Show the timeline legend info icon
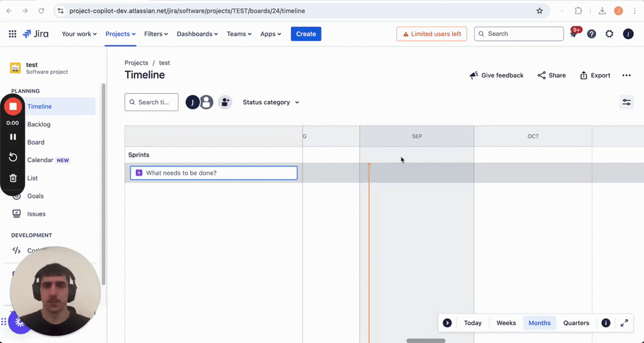The width and height of the screenshot is (644, 343). click(x=606, y=323)
